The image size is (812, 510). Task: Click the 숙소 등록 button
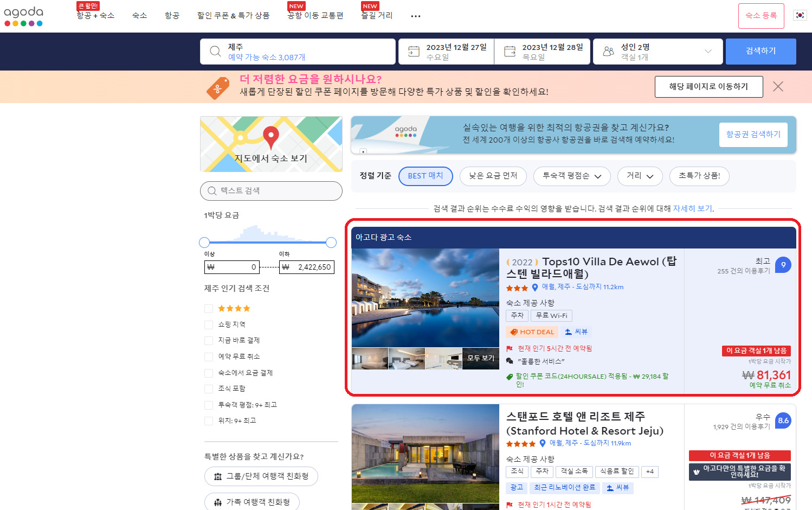point(761,16)
